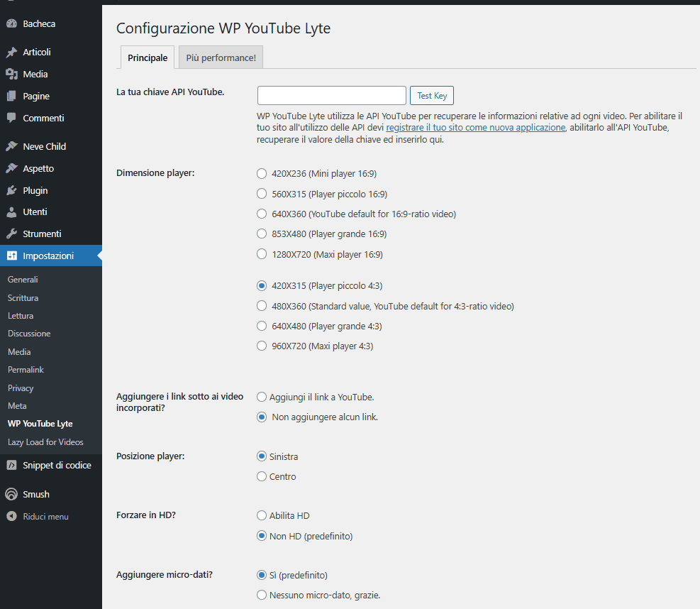
Task: Choose 640X360 YouTube default 16:9 option
Action: [x=262, y=214]
